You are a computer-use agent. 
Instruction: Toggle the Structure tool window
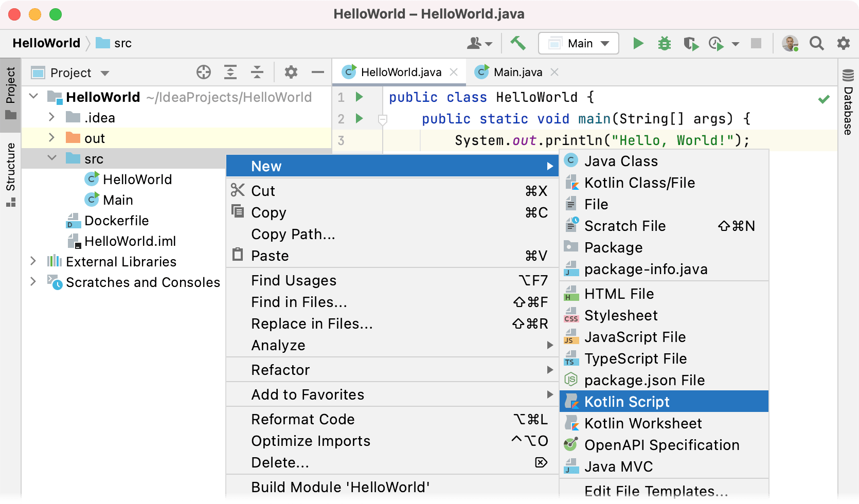tap(11, 166)
